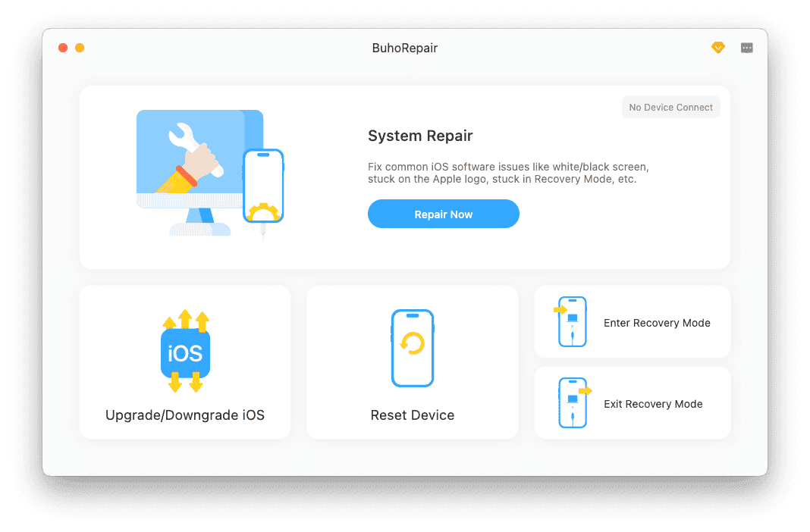The width and height of the screenshot is (810, 532).
Task: Select Exit Recovery Mode text
Action: 653,404
